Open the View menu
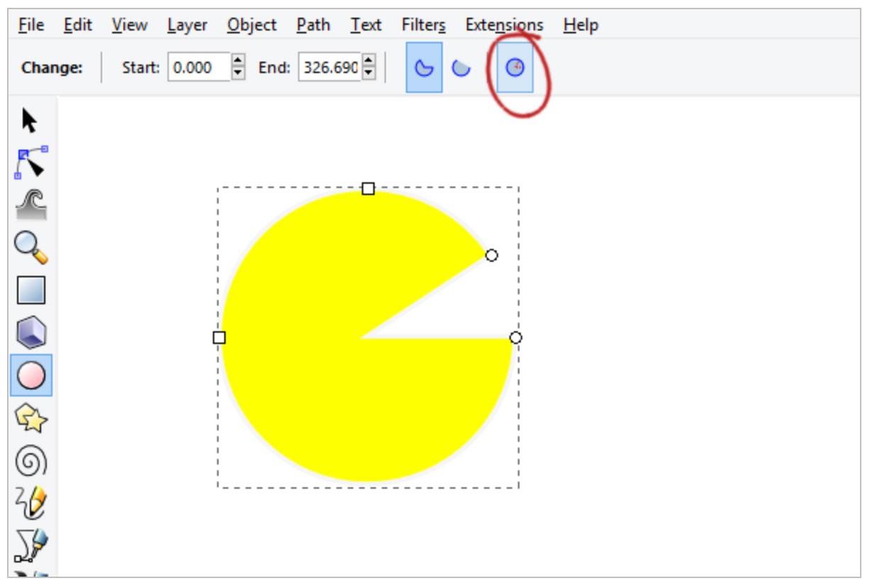This screenshot has height=588, width=877. (x=129, y=25)
